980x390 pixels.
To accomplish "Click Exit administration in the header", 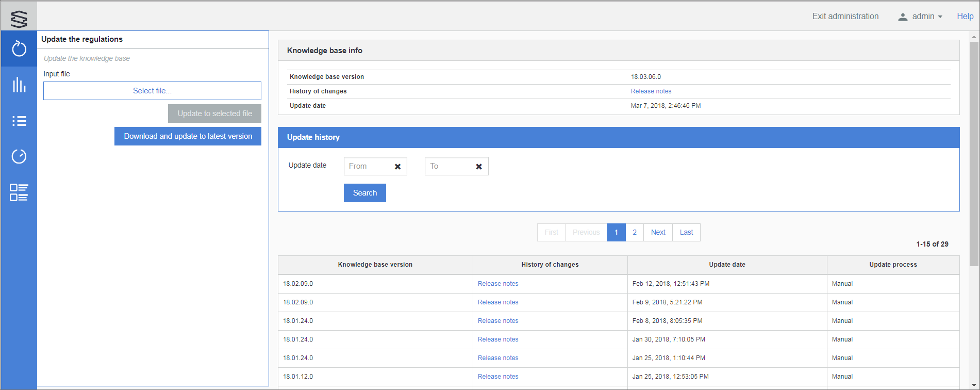I will (845, 17).
